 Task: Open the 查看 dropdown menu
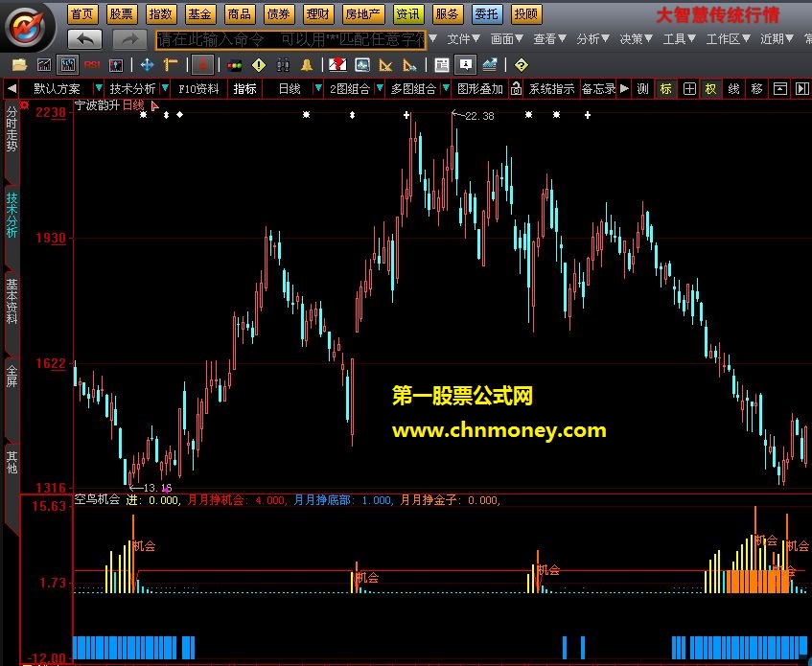[550, 39]
